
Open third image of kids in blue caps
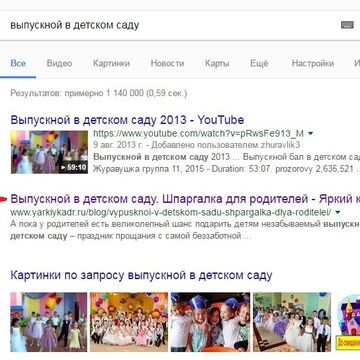(x=210, y=322)
